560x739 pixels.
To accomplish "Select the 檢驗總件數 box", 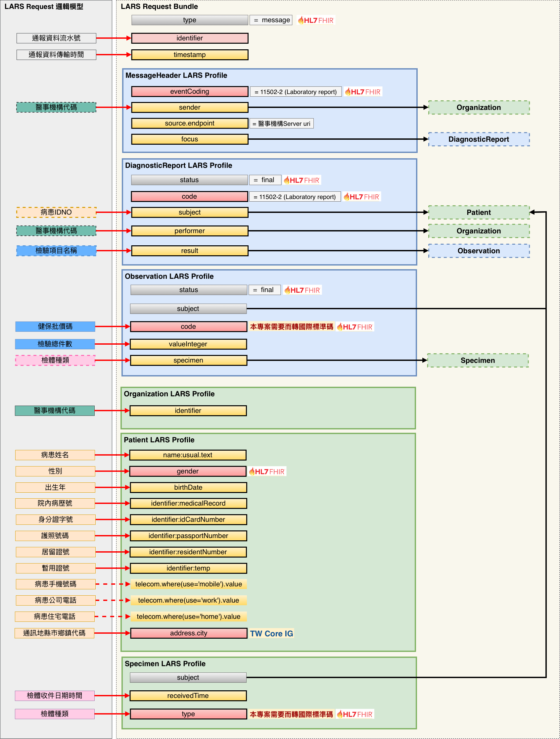I will 55,344.
